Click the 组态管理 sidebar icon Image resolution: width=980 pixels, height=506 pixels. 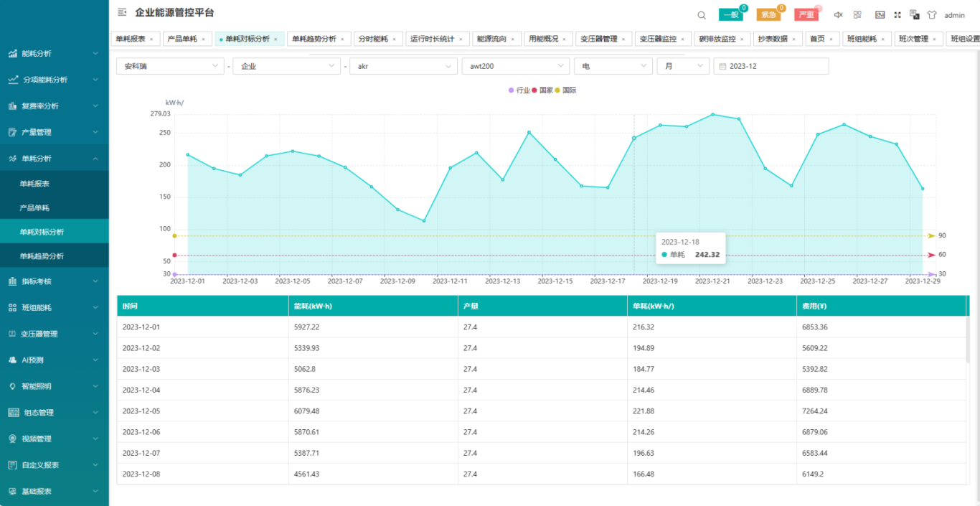point(12,413)
